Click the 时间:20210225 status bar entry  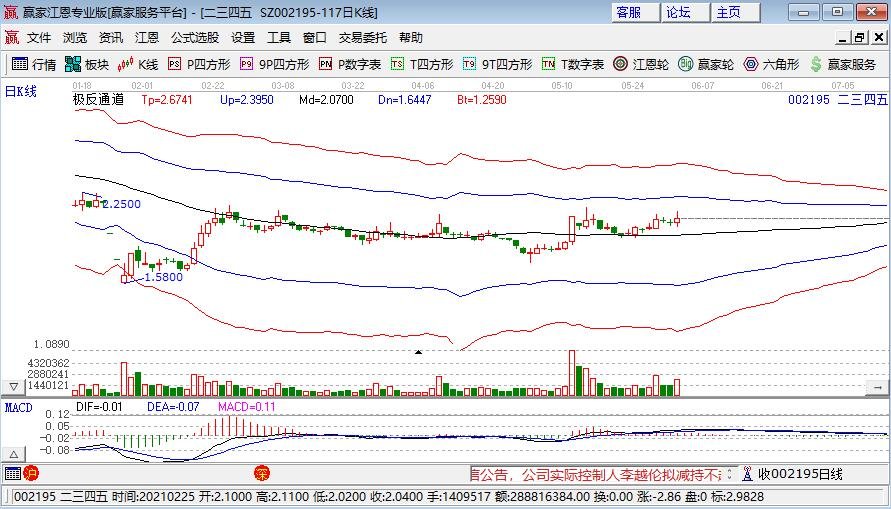point(155,497)
